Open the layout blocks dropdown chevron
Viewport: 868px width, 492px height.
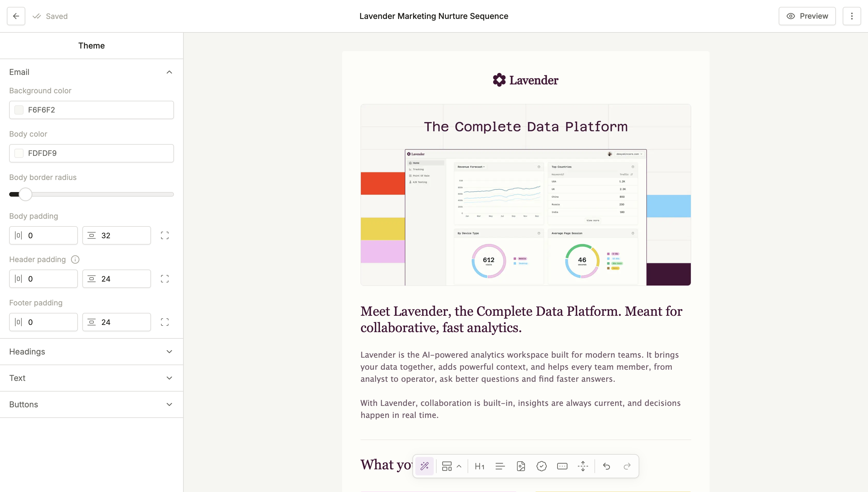click(459, 466)
